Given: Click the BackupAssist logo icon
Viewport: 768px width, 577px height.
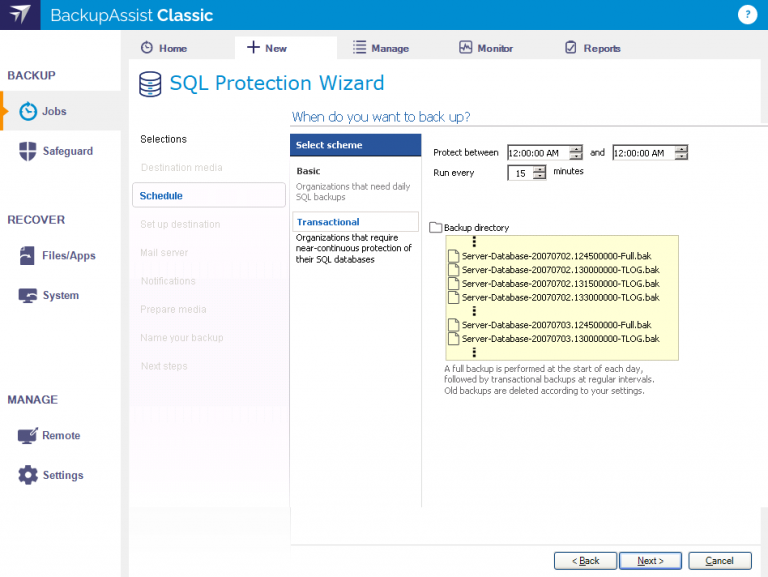Looking at the screenshot, I should [21, 16].
